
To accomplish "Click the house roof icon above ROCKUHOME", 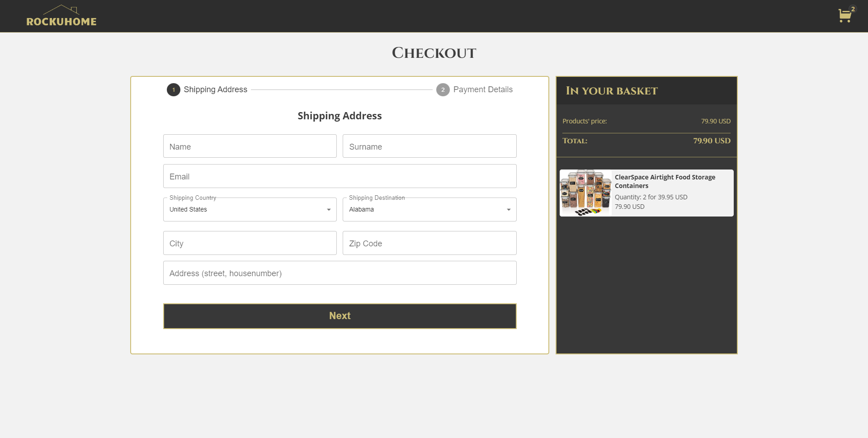I will [x=61, y=8].
